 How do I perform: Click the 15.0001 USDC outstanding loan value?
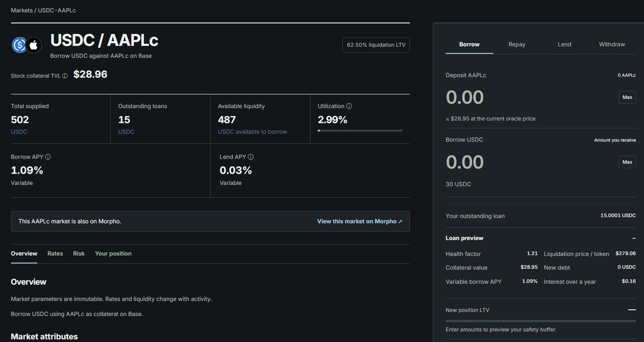coord(618,215)
